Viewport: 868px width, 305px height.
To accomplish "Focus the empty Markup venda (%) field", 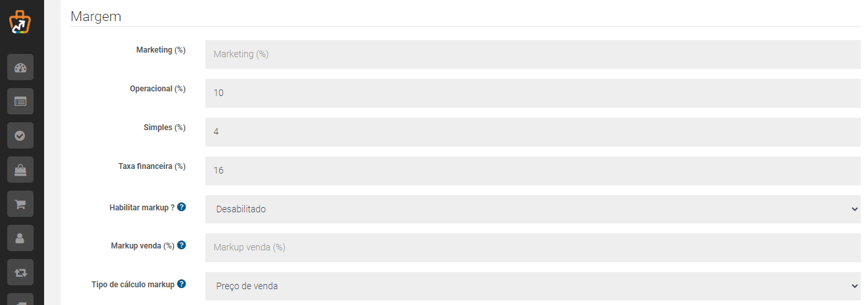I will pos(533,248).
